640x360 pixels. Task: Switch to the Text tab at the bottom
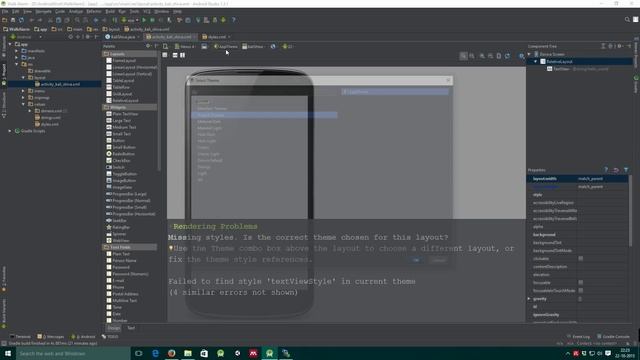click(131, 328)
